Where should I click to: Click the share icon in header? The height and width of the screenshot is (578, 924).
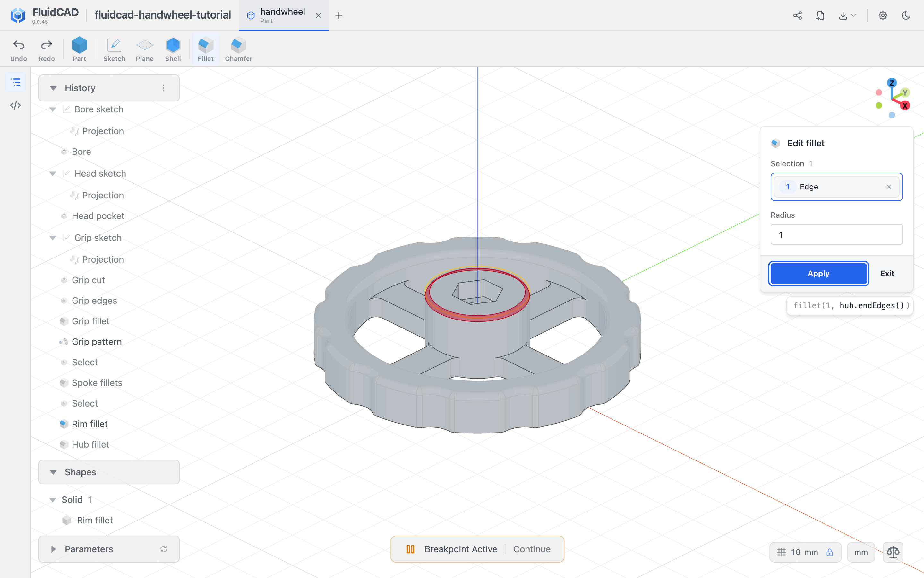tap(797, 15)
